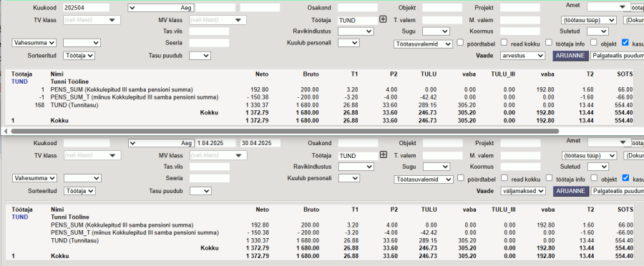Open the lower Töötasuvalemid dropdown
This screenshot has height=266, width=644.
(x=424, y=179)
